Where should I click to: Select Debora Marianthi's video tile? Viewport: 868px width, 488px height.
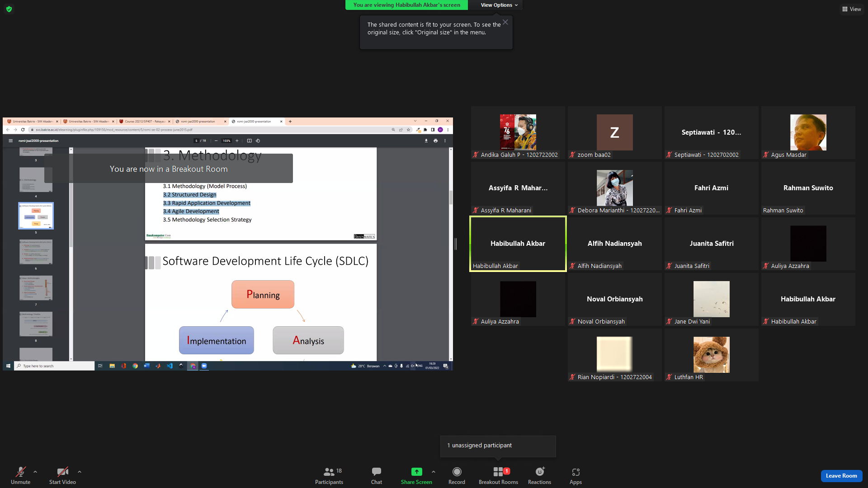(x=614, y=188)
